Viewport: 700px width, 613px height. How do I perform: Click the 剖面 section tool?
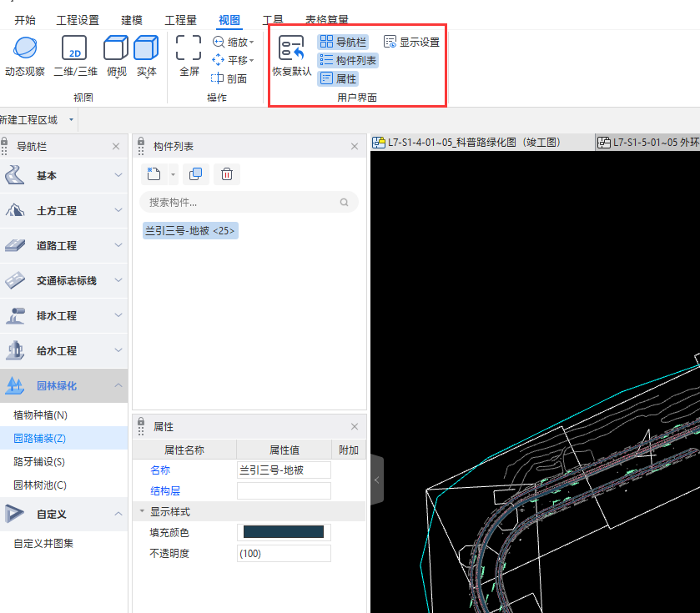(x=229, y=78)
